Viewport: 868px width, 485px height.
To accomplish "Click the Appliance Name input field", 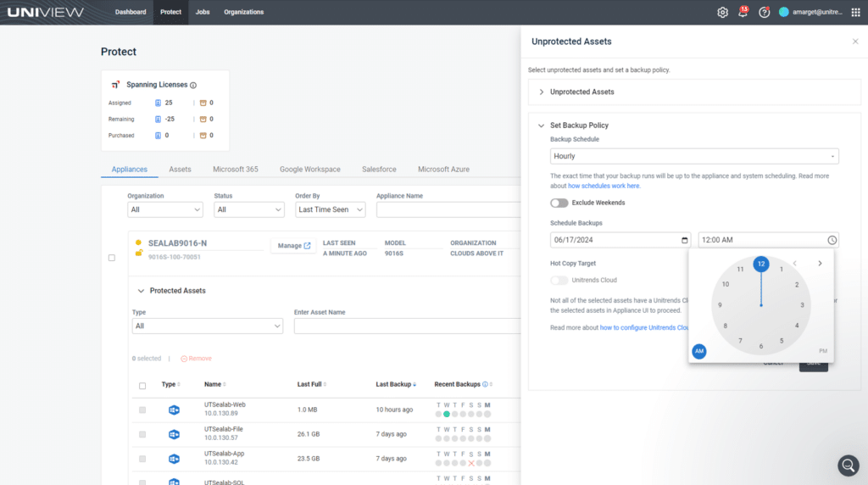I will point(448,209).
